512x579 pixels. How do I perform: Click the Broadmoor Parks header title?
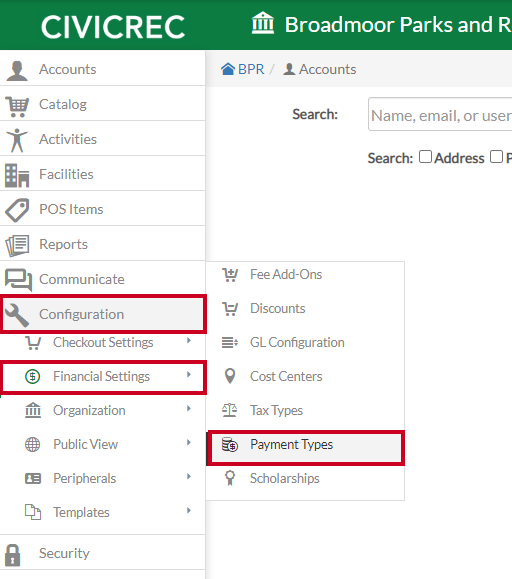(x=398, y=25)
